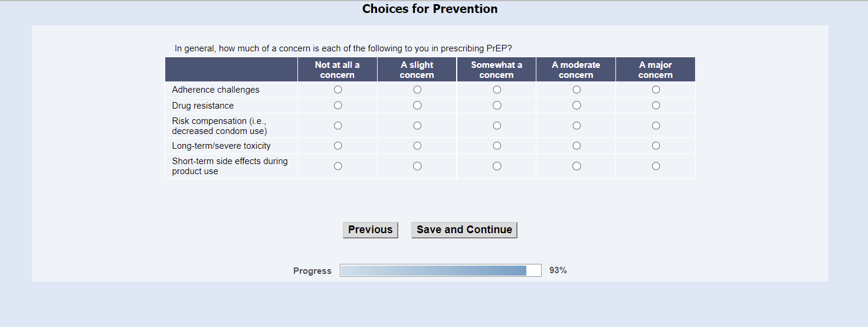The image size is (868, 327).
Task: Mark Adherence challenges as a major concern
Action: click(656, 90)
